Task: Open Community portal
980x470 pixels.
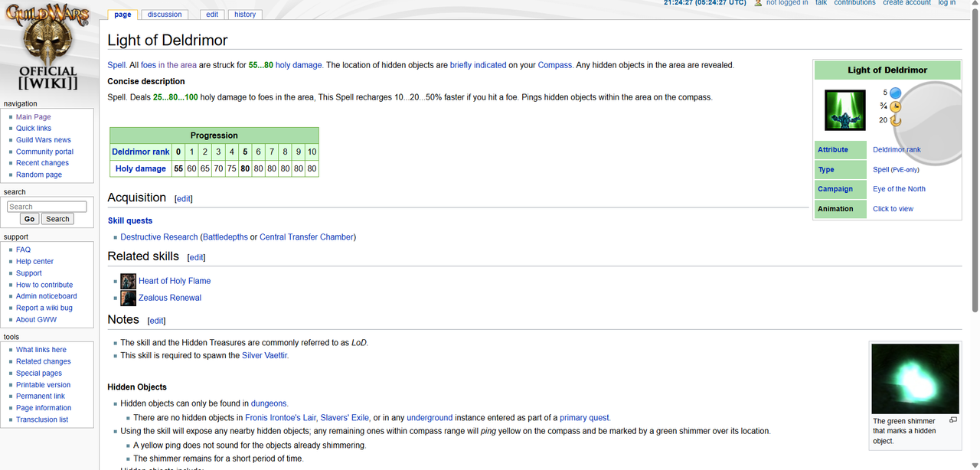Action: coord(45,152)
